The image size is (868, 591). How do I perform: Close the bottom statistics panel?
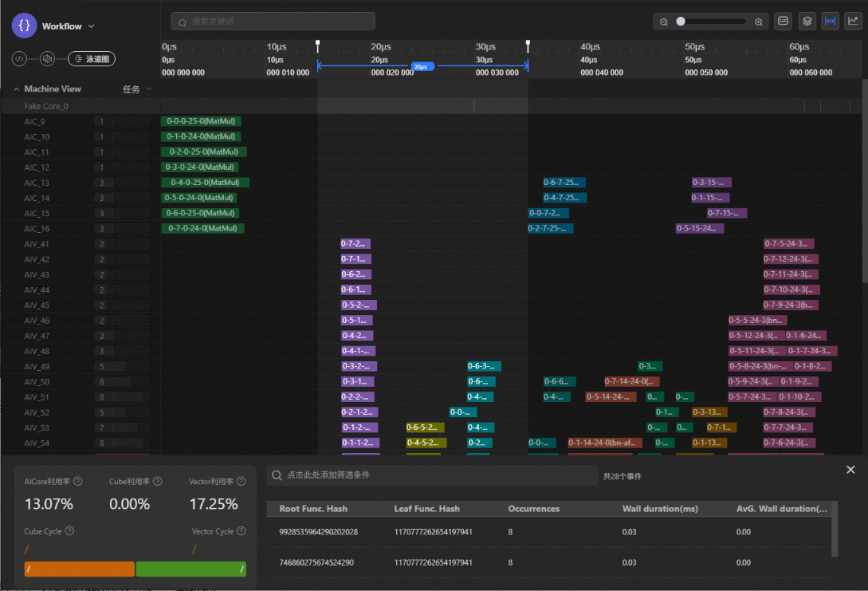pyautogui.click(x=850, y=470)
